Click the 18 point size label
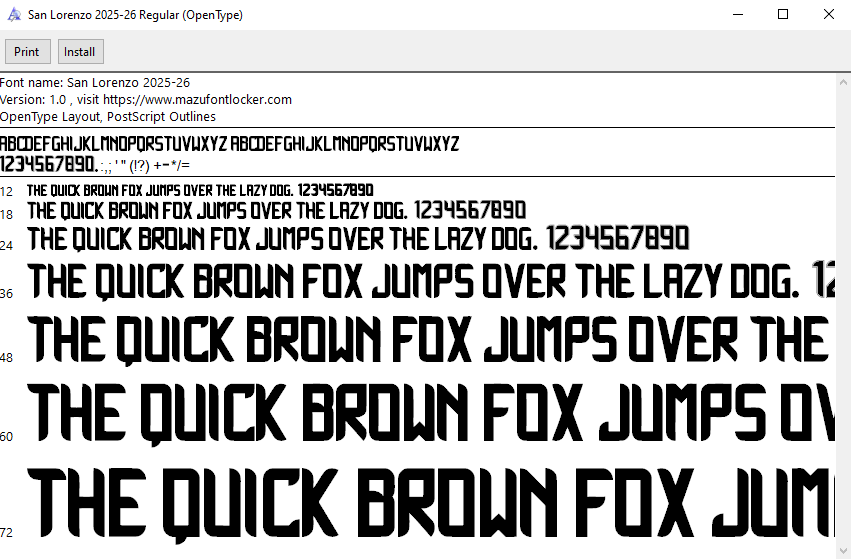This screenshot has height=559, width=851. coord(7,215)
